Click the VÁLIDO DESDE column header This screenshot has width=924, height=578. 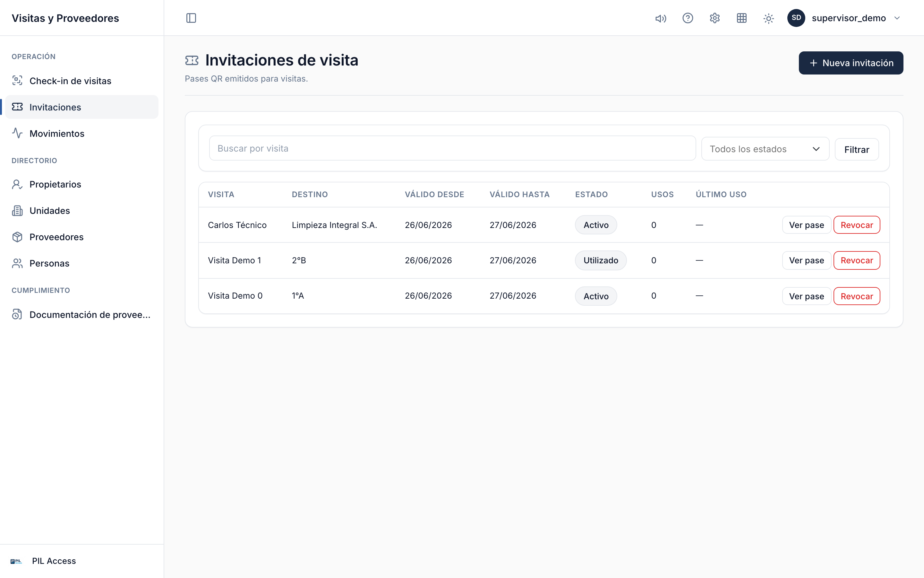click(x=434, y=195)
